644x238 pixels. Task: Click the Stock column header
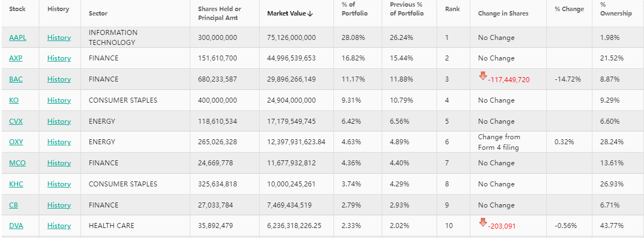(18, 9)
